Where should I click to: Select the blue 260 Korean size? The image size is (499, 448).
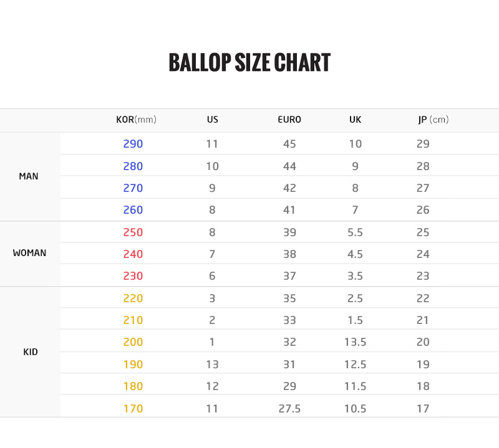click(x=133, y=210)
